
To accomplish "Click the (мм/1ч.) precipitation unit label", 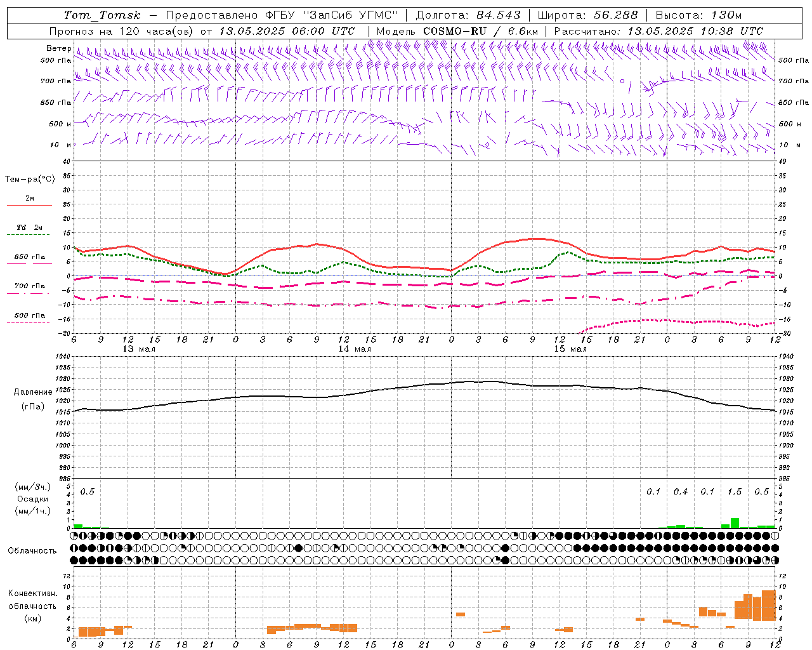I will point(33,511).
